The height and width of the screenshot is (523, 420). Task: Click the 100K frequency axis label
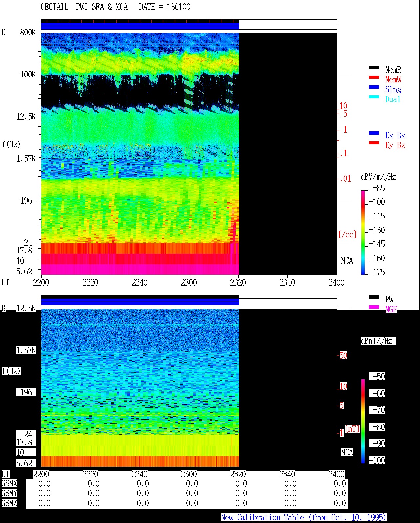tap(28, 74)
